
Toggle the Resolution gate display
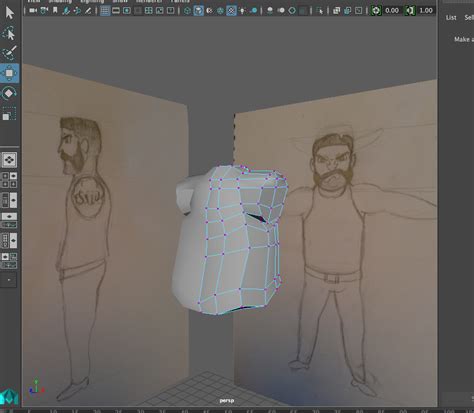127,11
